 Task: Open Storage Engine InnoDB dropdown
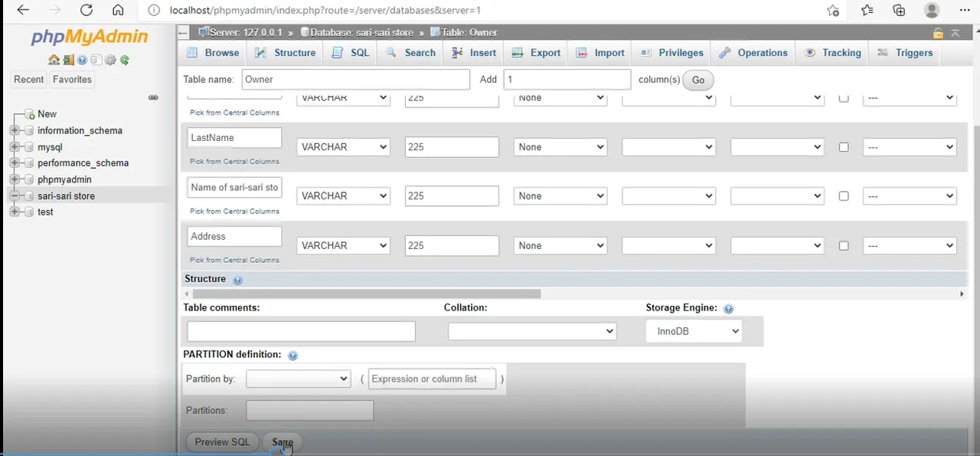pos(694,331)
